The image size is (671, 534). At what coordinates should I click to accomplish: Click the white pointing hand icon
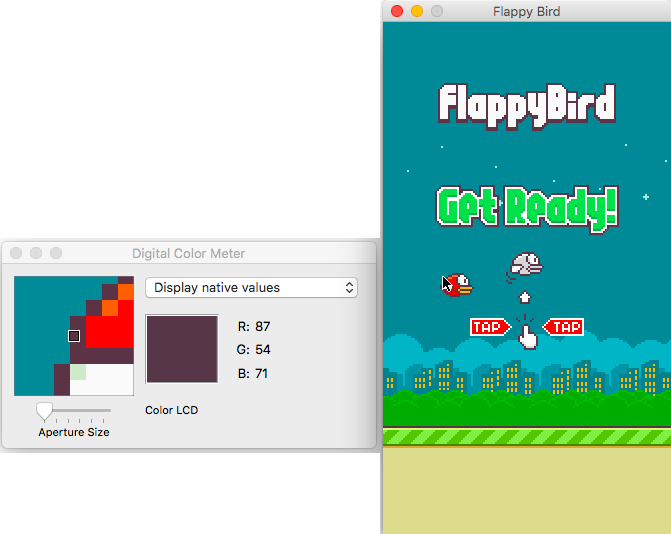(528, 336)
